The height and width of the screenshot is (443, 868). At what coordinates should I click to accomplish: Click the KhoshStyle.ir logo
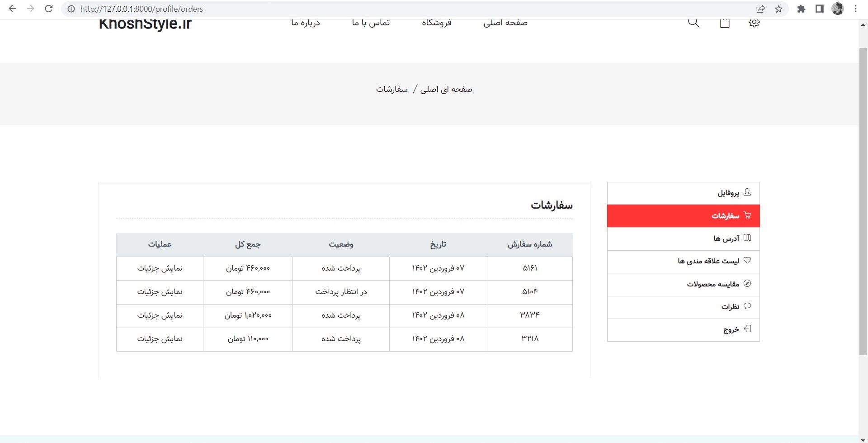(145, 24)
